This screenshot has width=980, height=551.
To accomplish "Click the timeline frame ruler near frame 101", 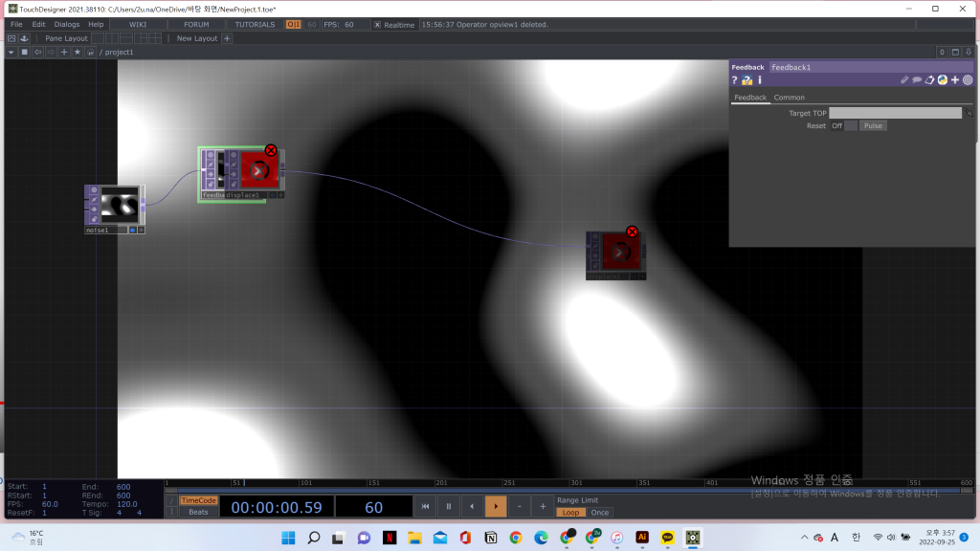I will tap(304, 483).
